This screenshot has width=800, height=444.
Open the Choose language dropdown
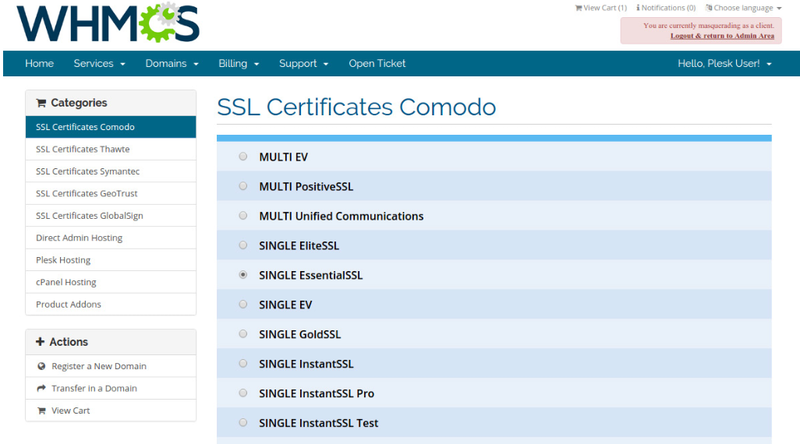(x=743, y=8)
